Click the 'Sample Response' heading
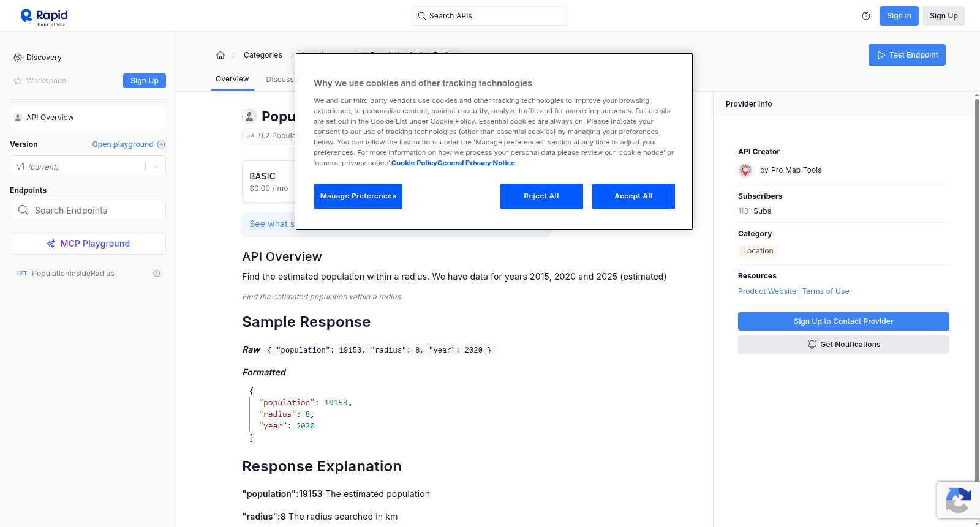Image resolution: width=980 pixels, height=527 pixels. 306,322
